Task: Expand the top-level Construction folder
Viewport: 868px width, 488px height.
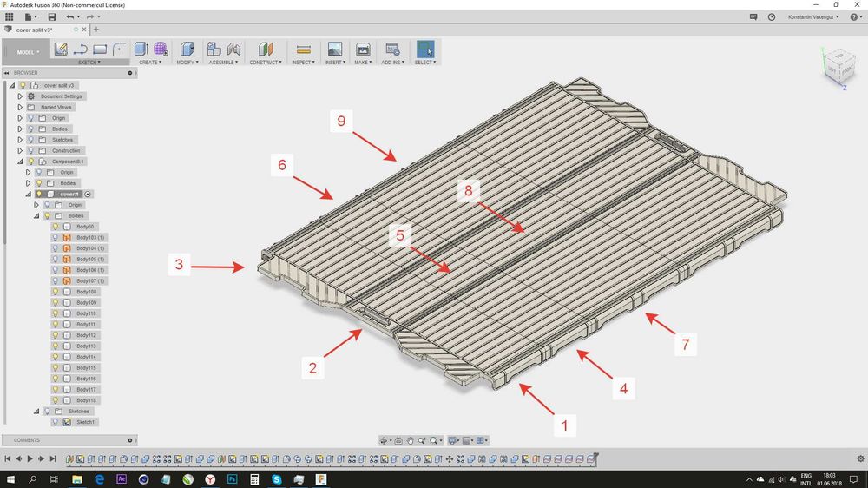Action: pyautogui.click(x=20, y=151)
